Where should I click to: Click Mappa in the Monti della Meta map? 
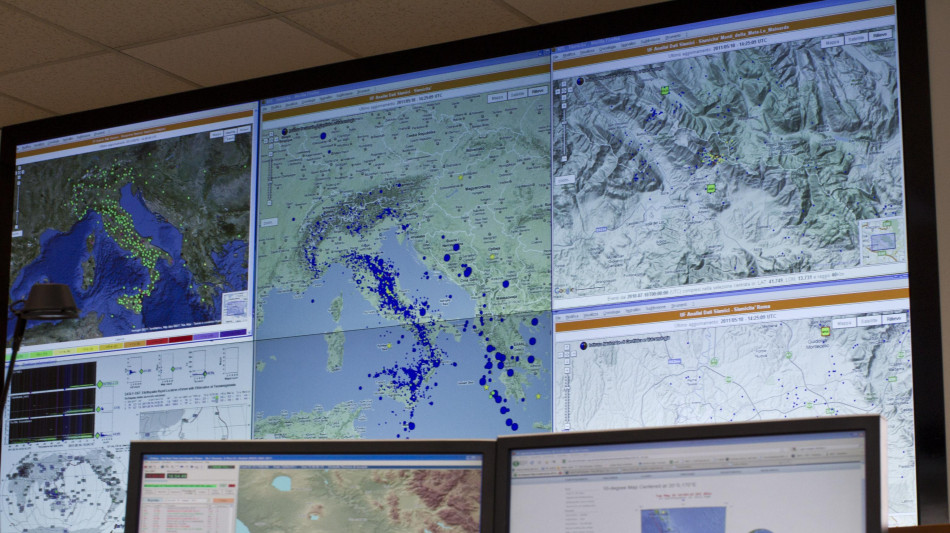[832, 42]
